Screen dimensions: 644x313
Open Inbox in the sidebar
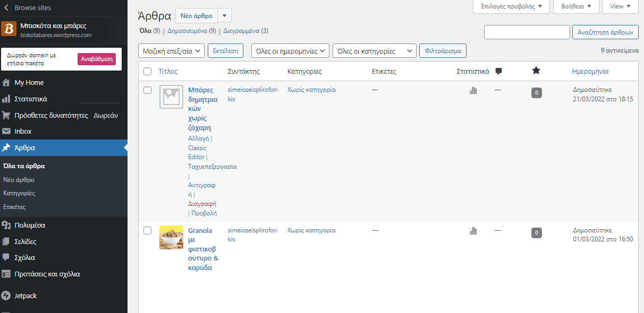tap(23, 131)
